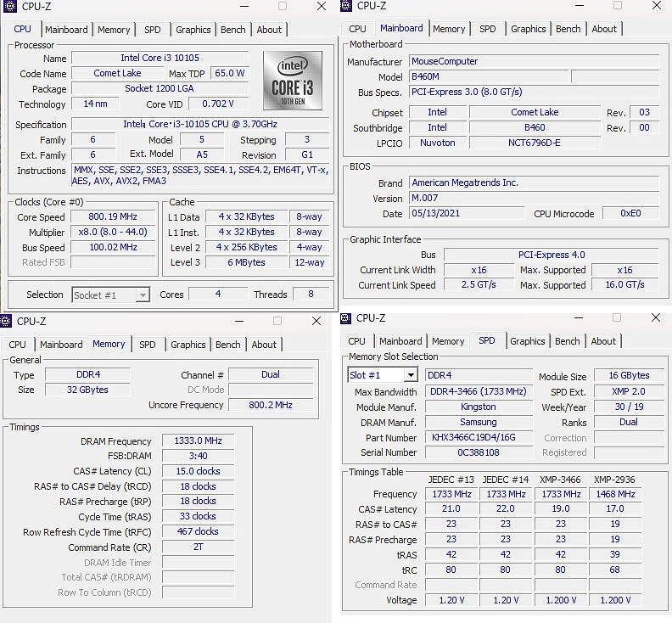Click the CPU-Z app icon in the SPD window title bar
This screenshot has height=623, width=672.
(345, 318)
